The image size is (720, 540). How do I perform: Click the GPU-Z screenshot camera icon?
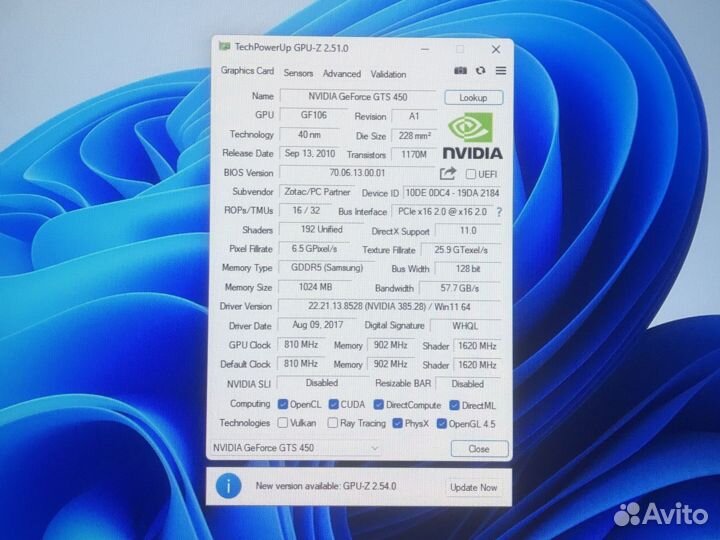[x=460, y=71]
